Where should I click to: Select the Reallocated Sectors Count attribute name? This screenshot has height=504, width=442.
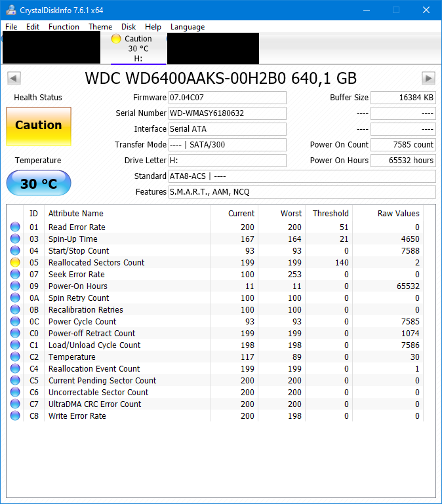(x=96, y=263)
